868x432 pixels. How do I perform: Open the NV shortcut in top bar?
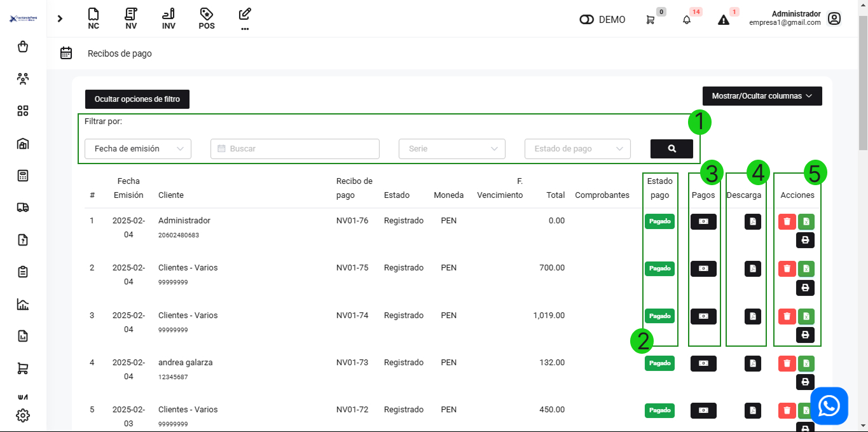click(131, 18)
